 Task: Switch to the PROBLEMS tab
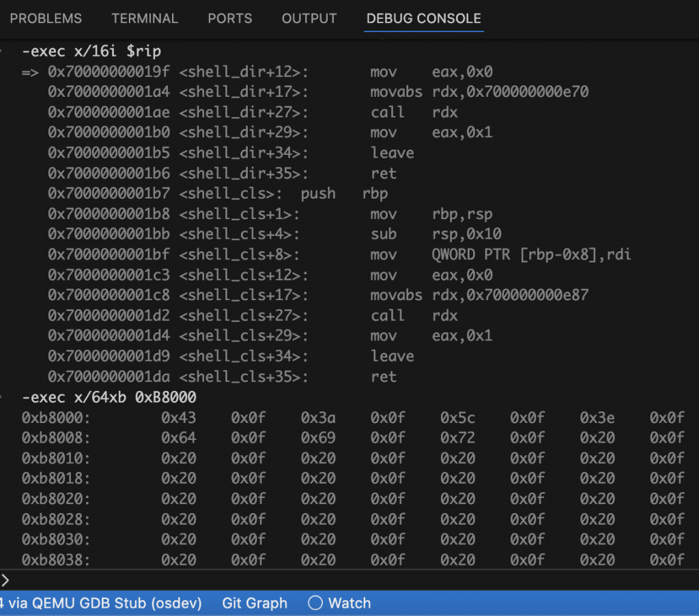coord(46,18)
